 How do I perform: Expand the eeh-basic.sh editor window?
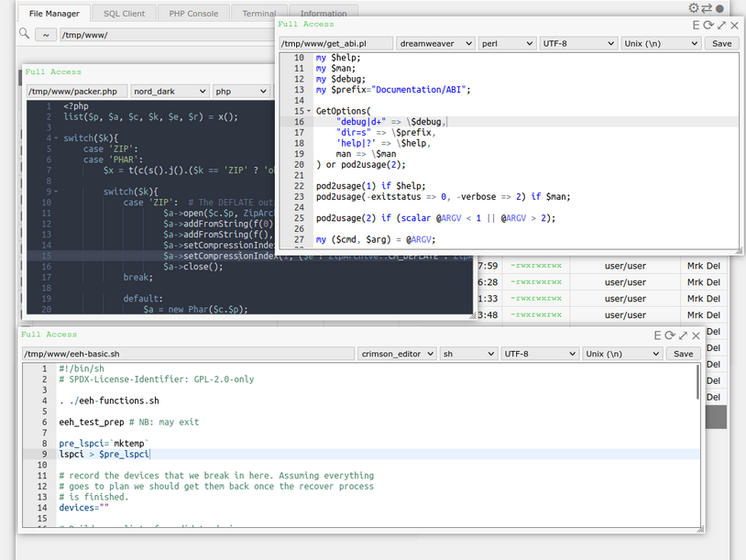click(683, 336)
